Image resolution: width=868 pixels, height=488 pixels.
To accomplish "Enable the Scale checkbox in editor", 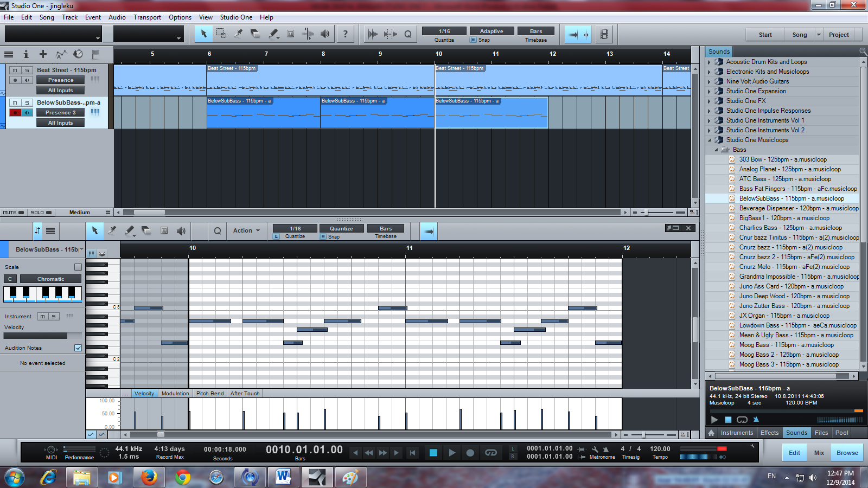I will coord(78,267).
